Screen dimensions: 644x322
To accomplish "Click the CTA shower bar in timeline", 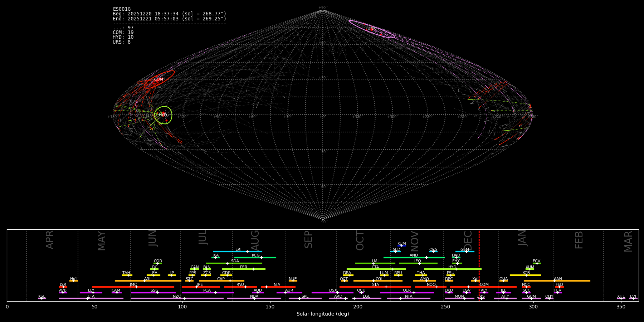I will pos(376,269).
